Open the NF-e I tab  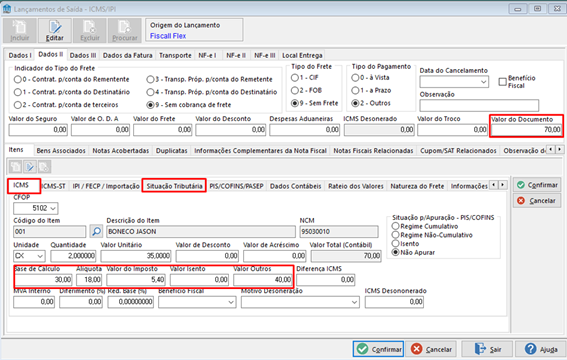pyautogui.click(x=207, y=55)
